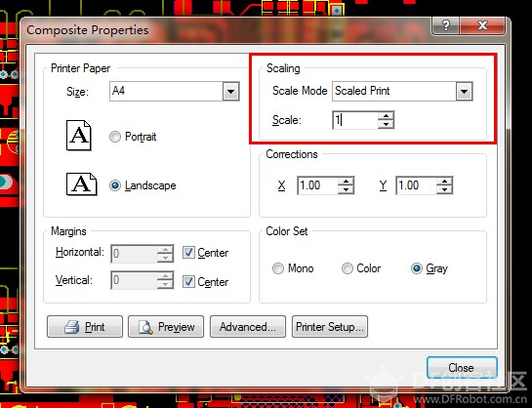Image resolution: width=532 pixels, height=408 pixels.
Task: Click the Print button with printer icon
Action: coord(85,327)
